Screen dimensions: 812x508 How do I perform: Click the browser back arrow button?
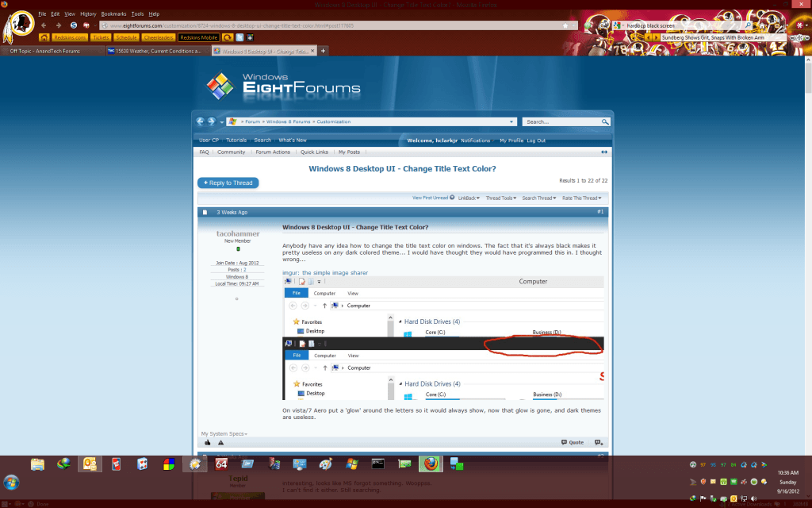pos(44,25)
